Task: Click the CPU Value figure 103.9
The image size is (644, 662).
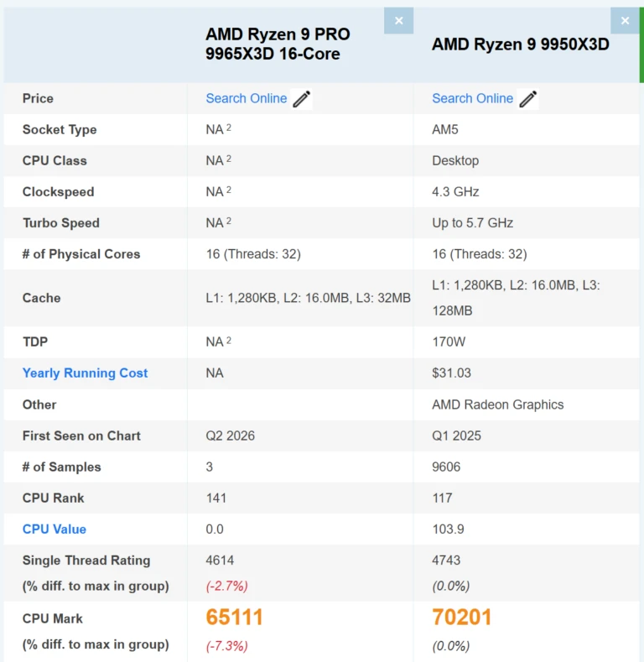Action: pyautogui.click(x=448, y=529)
